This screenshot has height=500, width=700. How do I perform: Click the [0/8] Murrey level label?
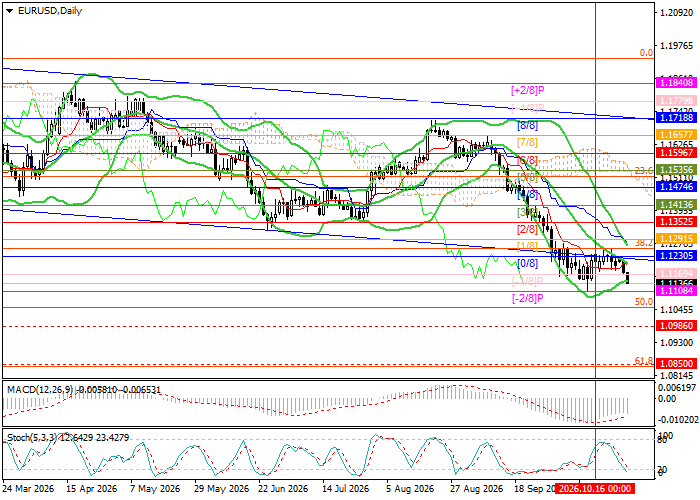(527, 263)
